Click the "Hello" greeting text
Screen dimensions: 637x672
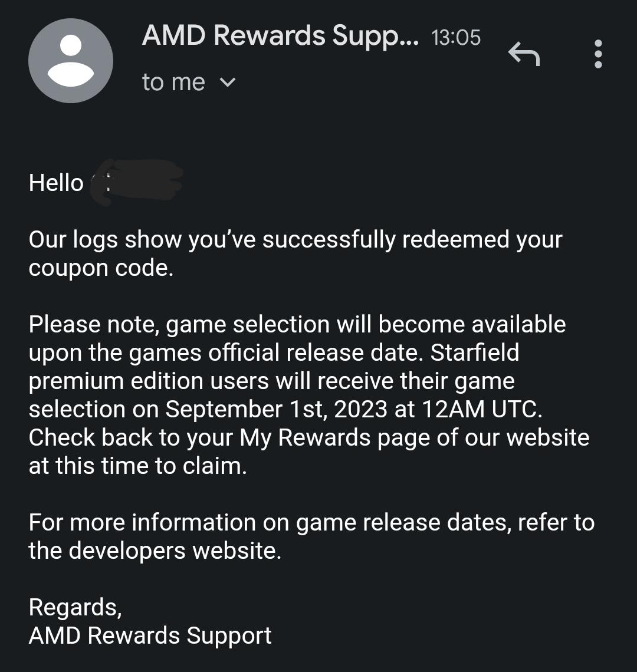[x=56, y=183]
